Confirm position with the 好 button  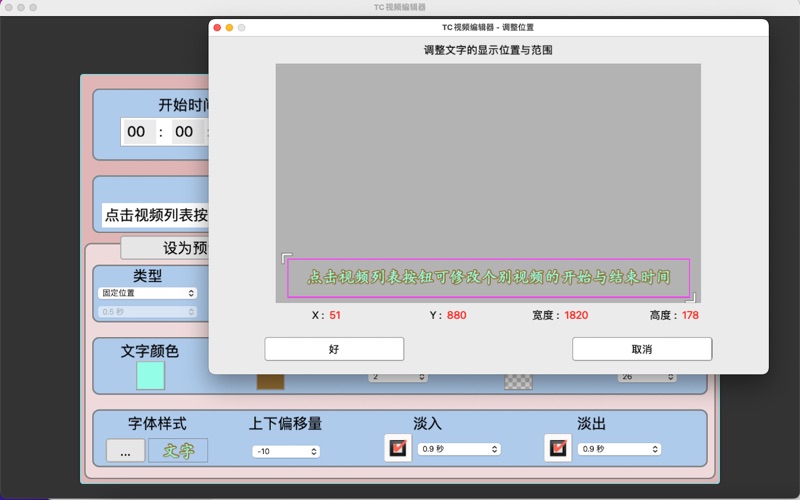(334, 349)
